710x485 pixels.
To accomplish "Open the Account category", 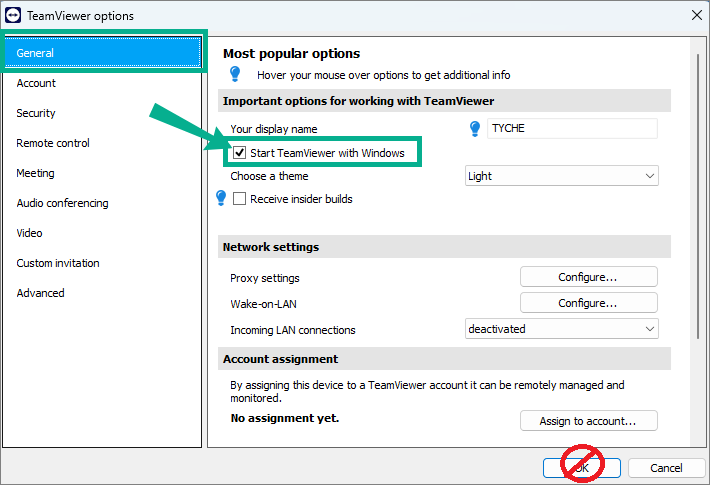I will (x=102, y=83).
